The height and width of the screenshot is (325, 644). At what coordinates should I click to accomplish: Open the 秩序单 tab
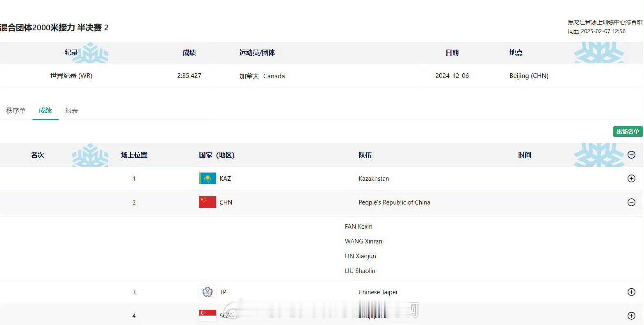pos(16,110)
